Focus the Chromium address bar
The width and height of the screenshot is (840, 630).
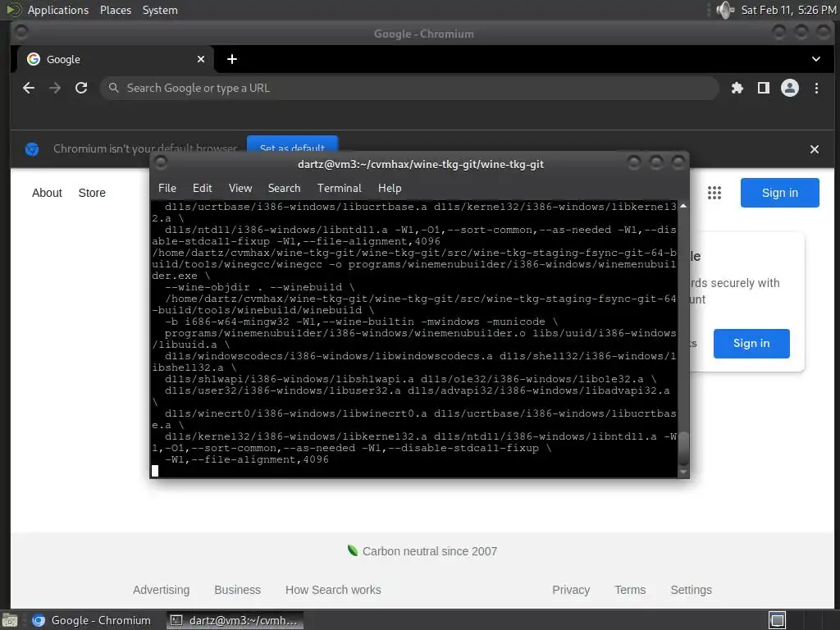pyautogui.click(x=409, y=88)
